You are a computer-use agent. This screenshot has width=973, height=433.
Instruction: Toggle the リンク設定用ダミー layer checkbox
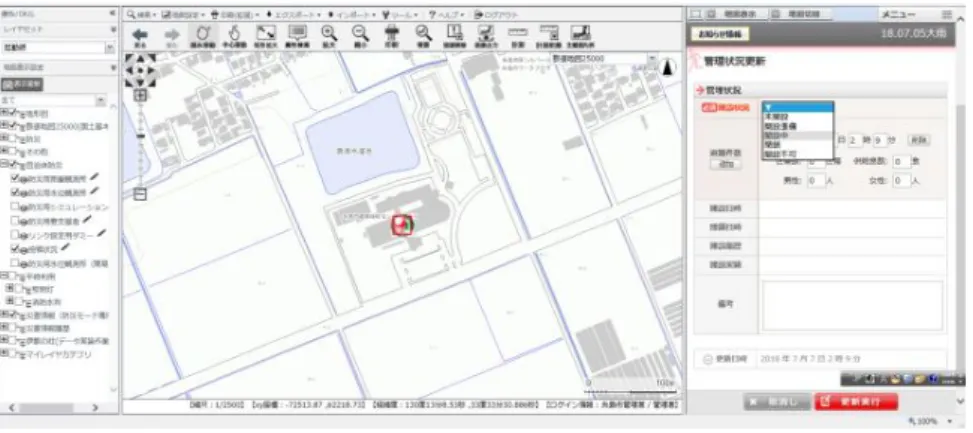15,236
